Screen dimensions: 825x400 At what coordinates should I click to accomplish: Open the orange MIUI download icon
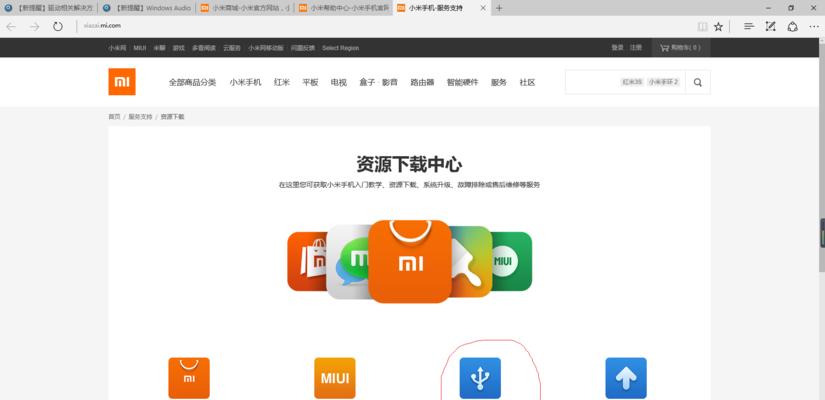(x=335, y=378)
